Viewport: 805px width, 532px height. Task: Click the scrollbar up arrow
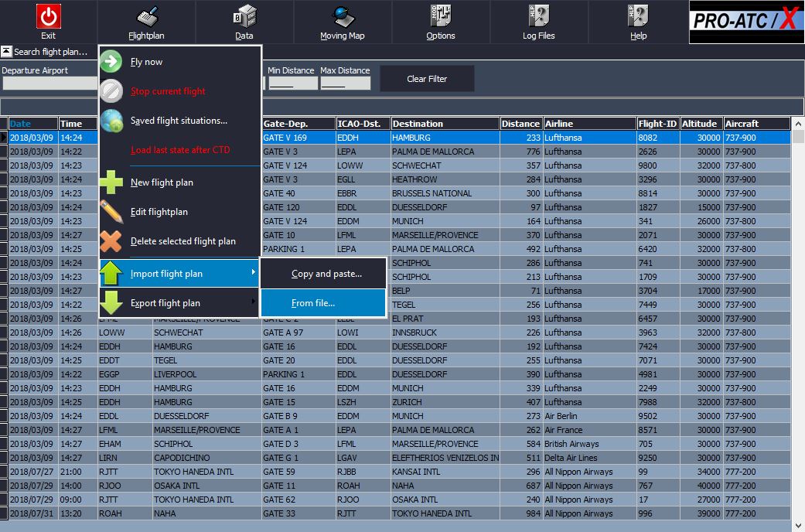[x=798, y=124]
